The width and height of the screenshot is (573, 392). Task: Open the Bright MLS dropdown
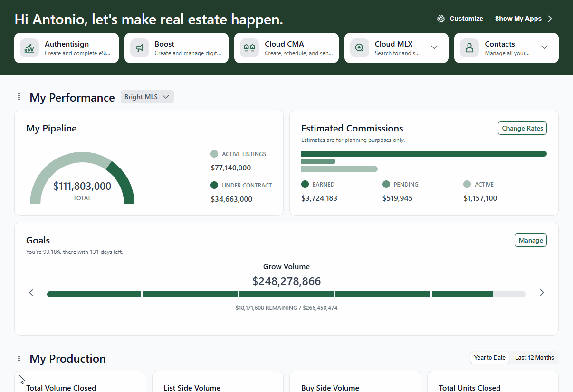147,96
